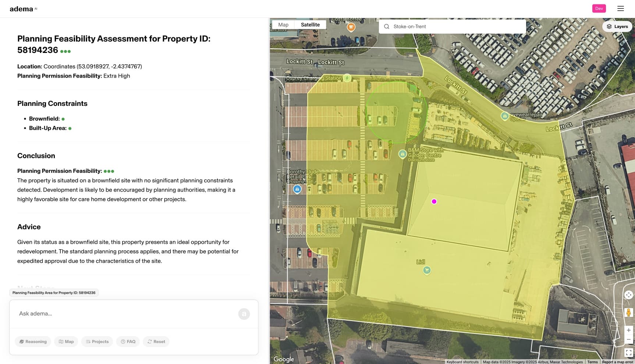Click the Lidl shopping cart marker

click(427, 271)
